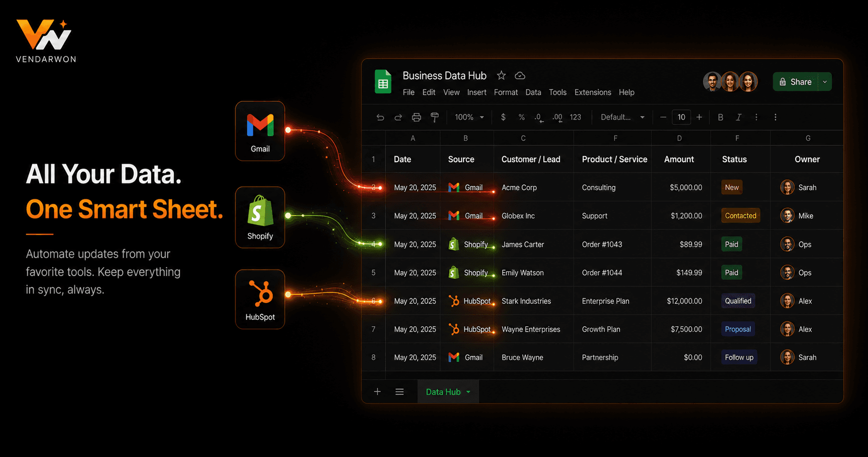Open the Tools menu
The width and height of the screenshot is (868, 457).
pyautogui.click(x=557, y=92)
